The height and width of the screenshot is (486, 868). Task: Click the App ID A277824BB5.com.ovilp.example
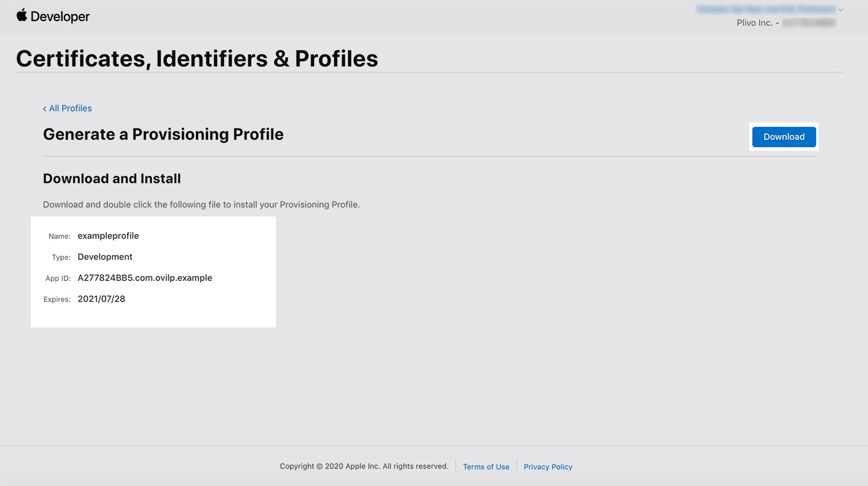[x=145, y=278]
